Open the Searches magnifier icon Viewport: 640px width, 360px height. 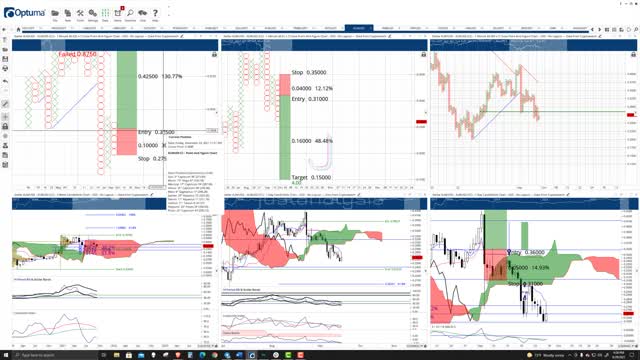pos(130,13)
